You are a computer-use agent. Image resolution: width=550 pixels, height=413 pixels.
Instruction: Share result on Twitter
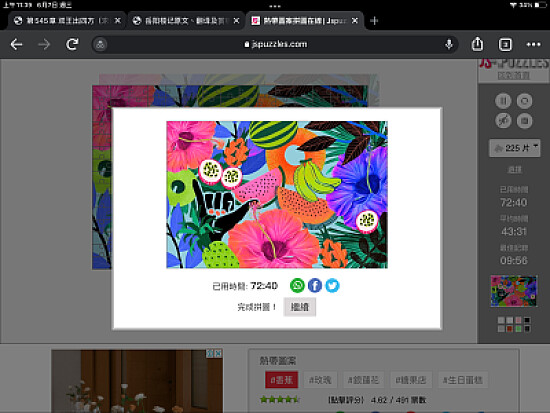tap(332, 285)
